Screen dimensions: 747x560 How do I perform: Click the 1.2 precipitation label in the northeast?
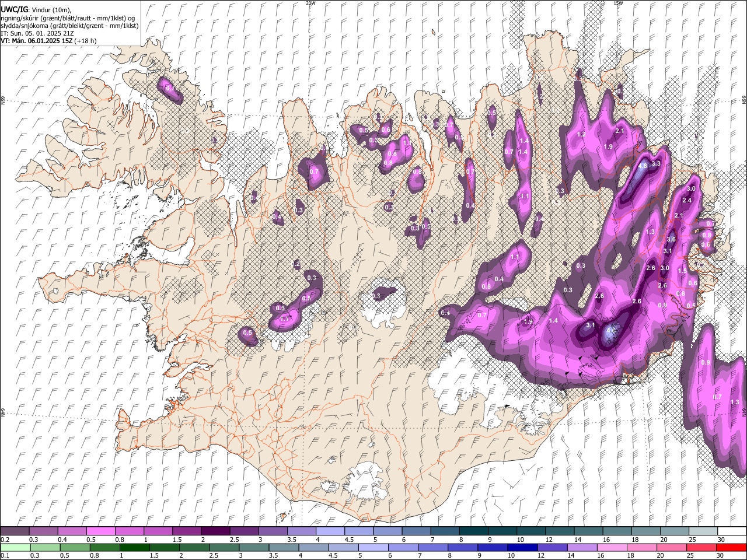pos(581,134)
